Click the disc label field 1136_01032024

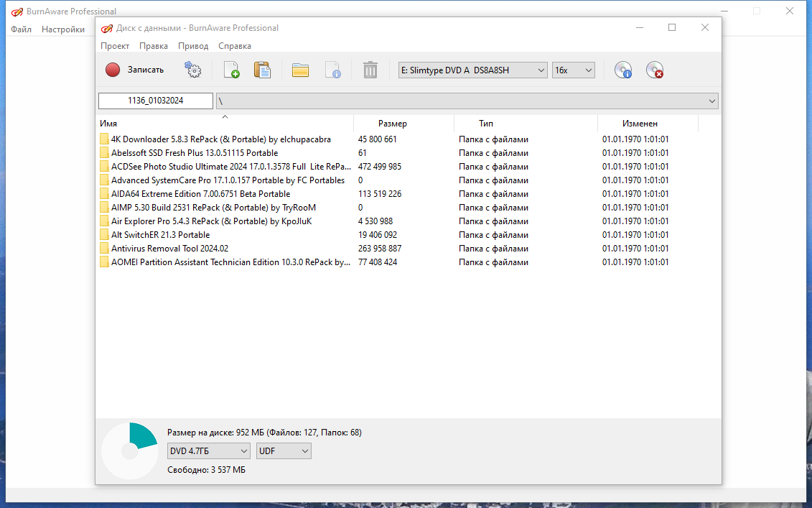(155, 101)
